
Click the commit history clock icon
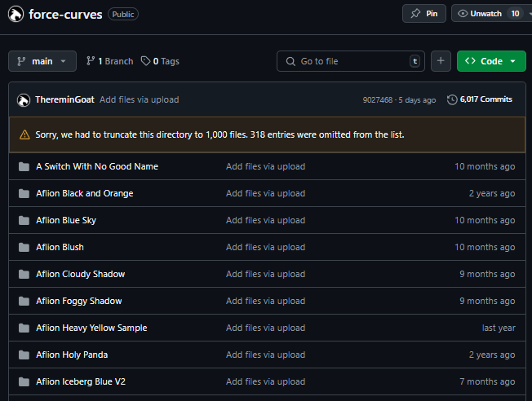tap(452, 99)
